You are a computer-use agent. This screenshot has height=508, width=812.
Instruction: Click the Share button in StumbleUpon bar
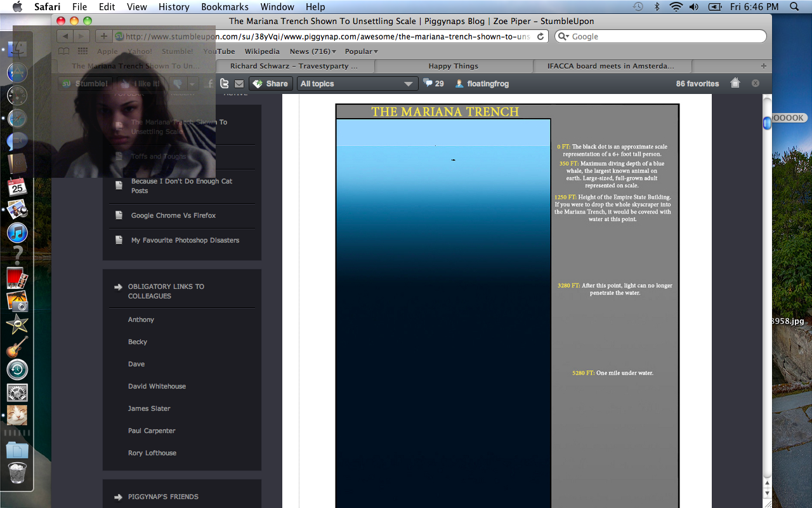coord(271,84)
